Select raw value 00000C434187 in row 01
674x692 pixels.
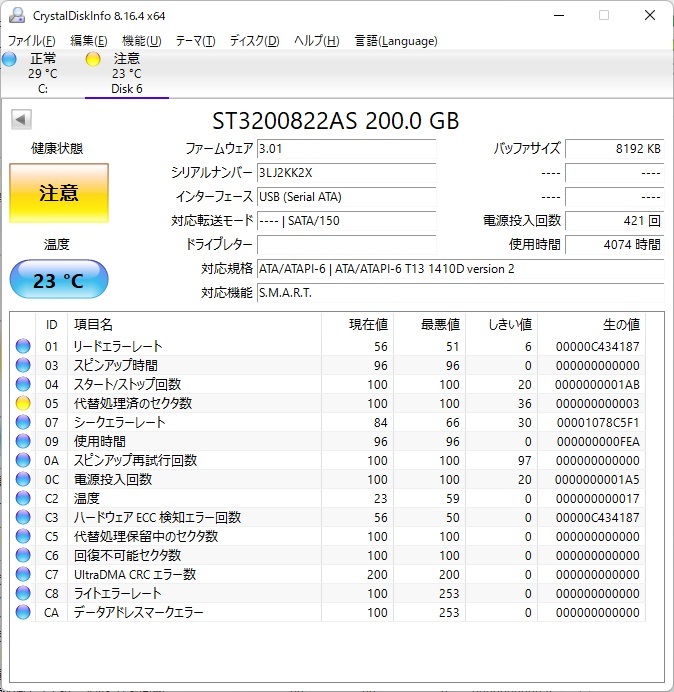tap(598, 346)
